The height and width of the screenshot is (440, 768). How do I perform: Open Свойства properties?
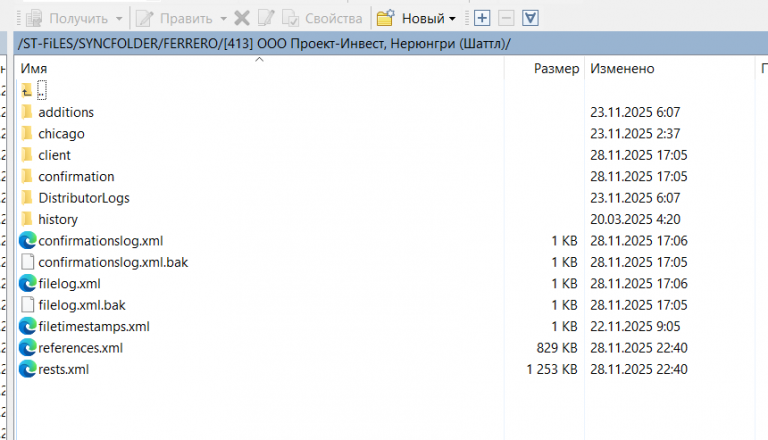click(x=322, y=19)
